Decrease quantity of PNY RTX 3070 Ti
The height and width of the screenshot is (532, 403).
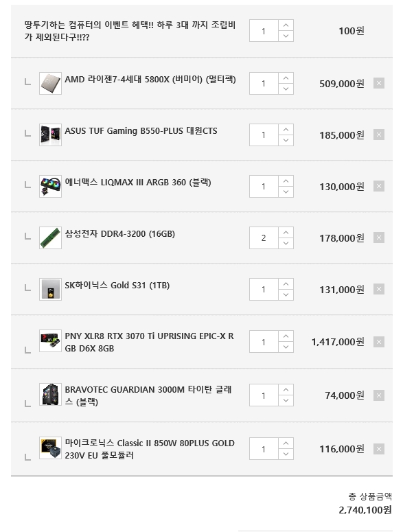pyautogui.click(x=286, y=347)
